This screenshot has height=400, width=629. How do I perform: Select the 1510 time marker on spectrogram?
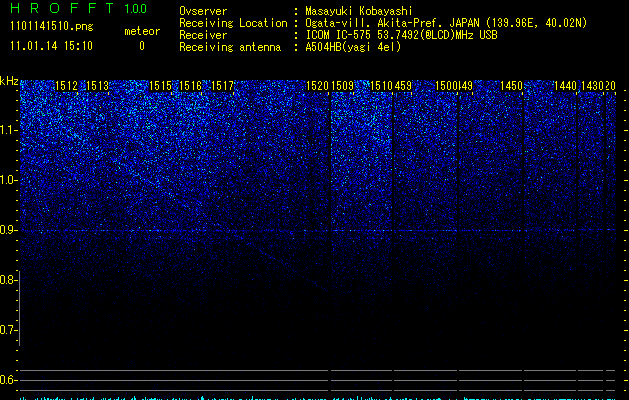click(x=381, y=86)
